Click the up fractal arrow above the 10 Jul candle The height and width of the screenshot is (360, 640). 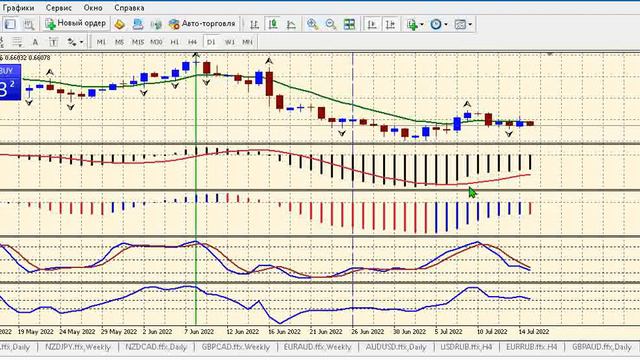468,104
